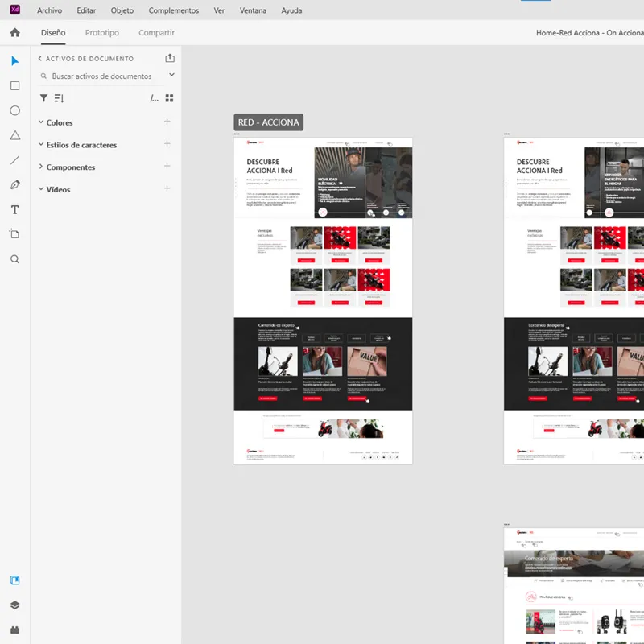The height and width of the screenshot is (644, 644).
Task: Open the Archivo menu
Action: (x=49, y=10)
